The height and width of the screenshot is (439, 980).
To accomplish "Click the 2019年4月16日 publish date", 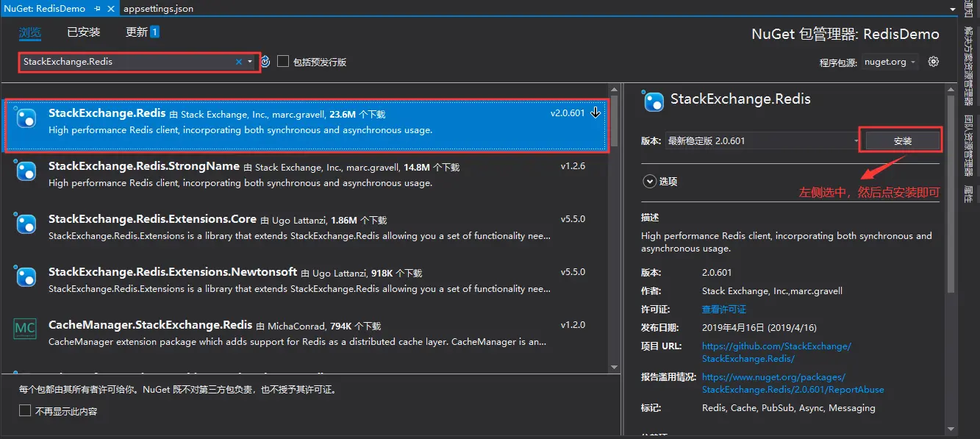I will click(759, 328).
